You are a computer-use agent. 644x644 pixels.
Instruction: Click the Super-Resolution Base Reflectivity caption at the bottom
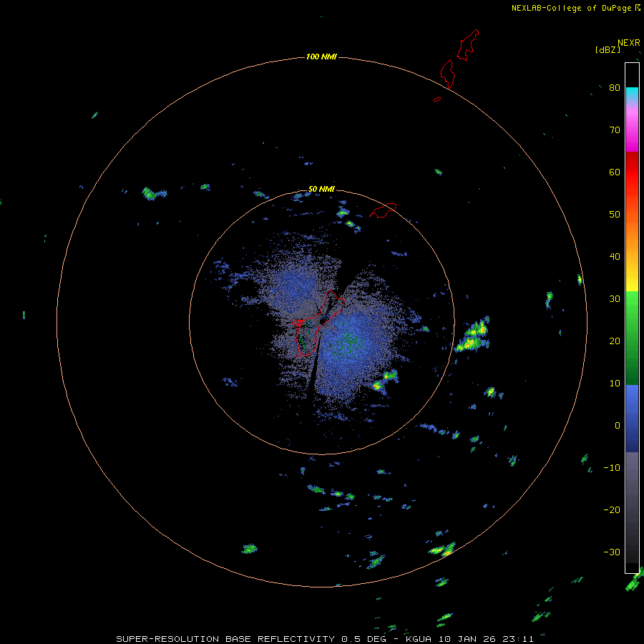pyautogui.click(x=325, y=639)
